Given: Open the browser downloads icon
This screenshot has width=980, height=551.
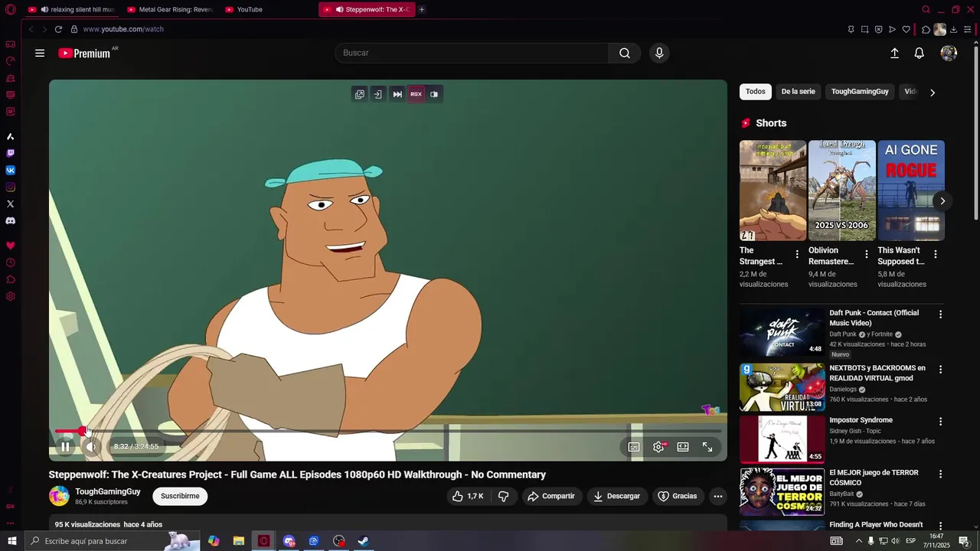Looking at the screenshot, I should tap(954, 29).
